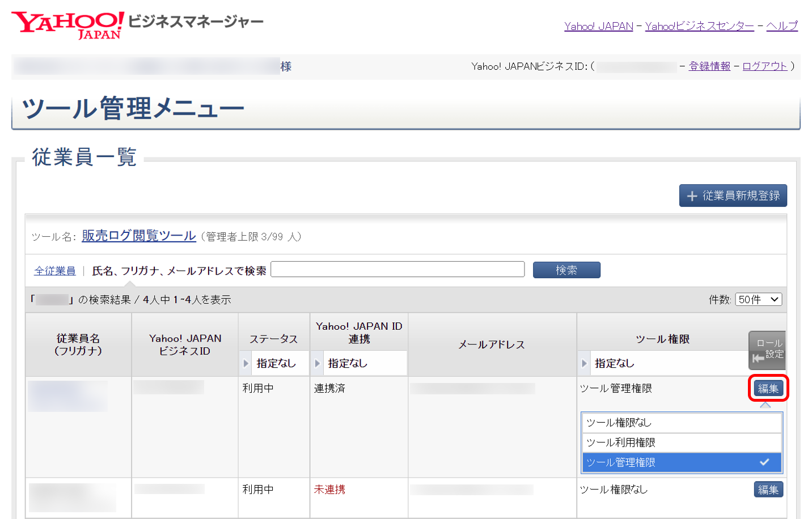This screenshot has height=519, width=812.
Task: Click the 検索 search button
Action: tap(566, 270)
